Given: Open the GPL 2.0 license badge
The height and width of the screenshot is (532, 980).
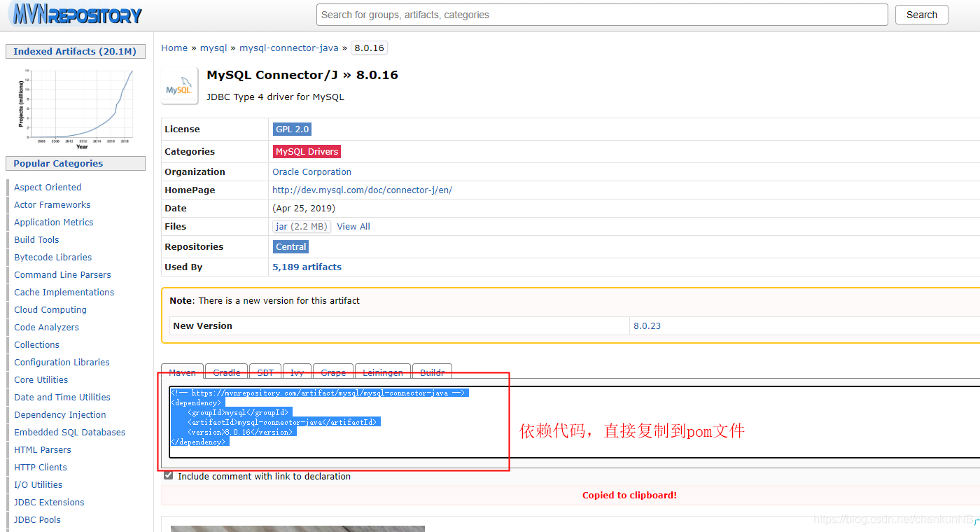Looking at the screenshot, I should 292,129.
